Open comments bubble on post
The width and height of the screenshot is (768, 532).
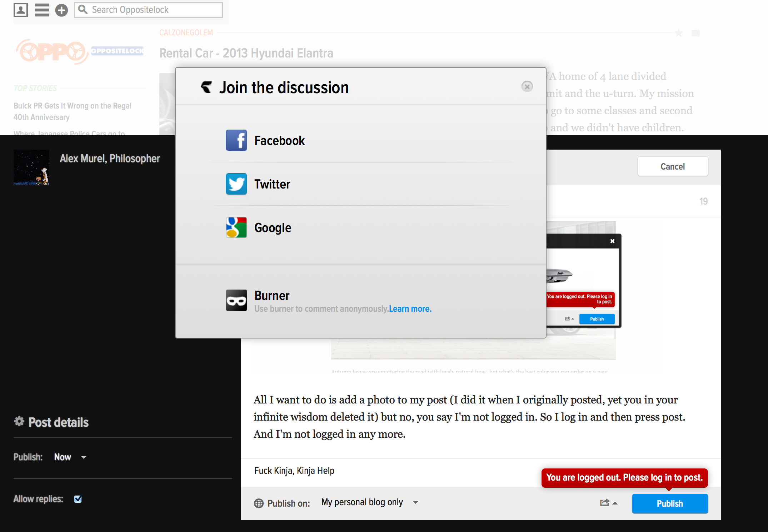[695, 33]
